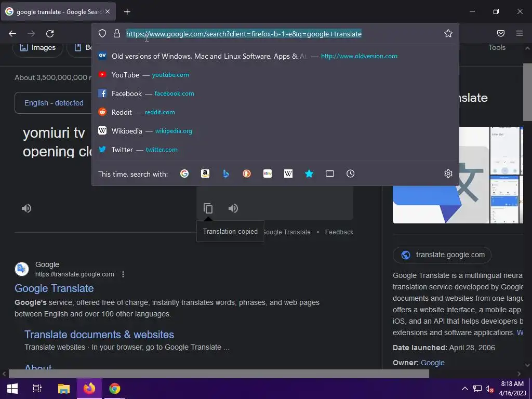
Task: Open the taskbar clock and date
Action: coord(512,389)
